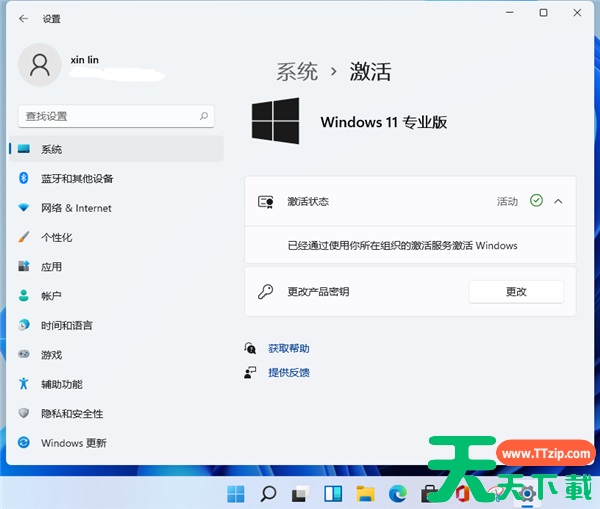Navigate to 系统 breadcrumb
The width and height of the screenshot is (600, 509).
[x=297, y=72]
